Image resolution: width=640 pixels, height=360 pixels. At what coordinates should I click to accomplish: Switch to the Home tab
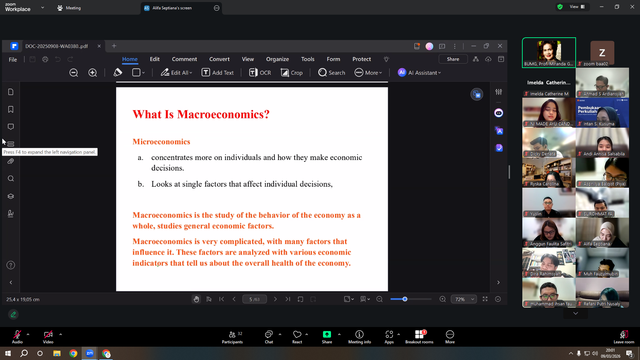[x=130, y=59]
